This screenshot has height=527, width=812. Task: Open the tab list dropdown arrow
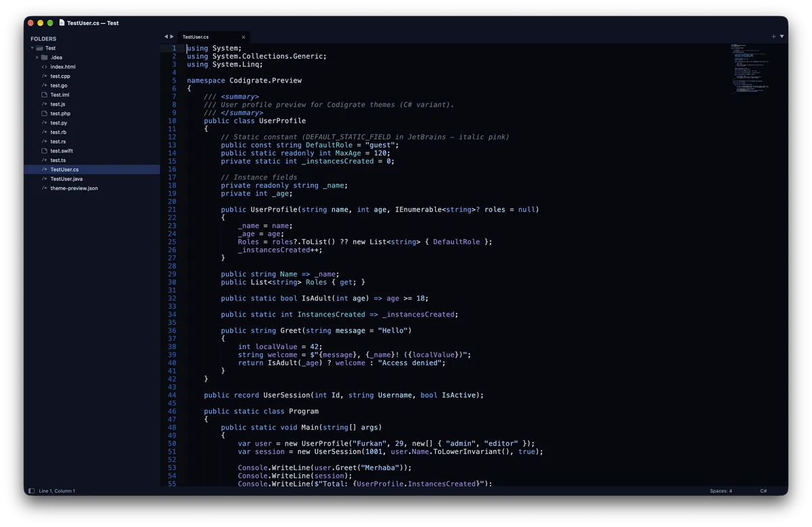(782, 37)
